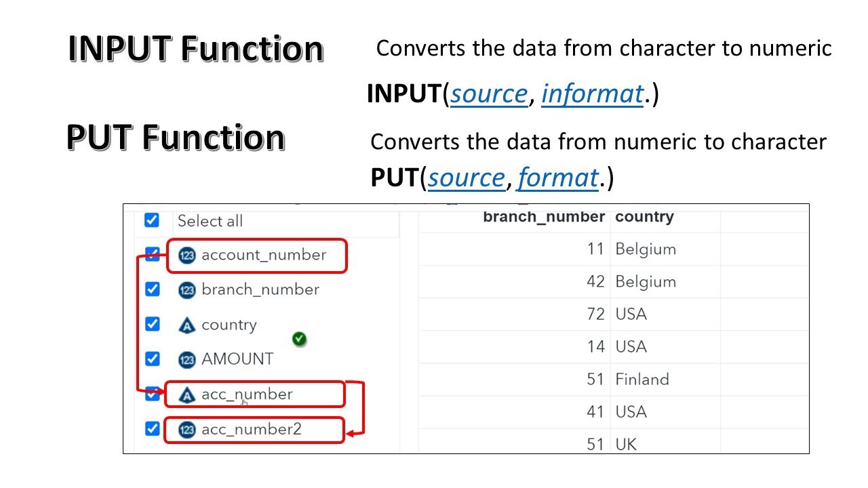Toggle the Select all checkbox

152,220
